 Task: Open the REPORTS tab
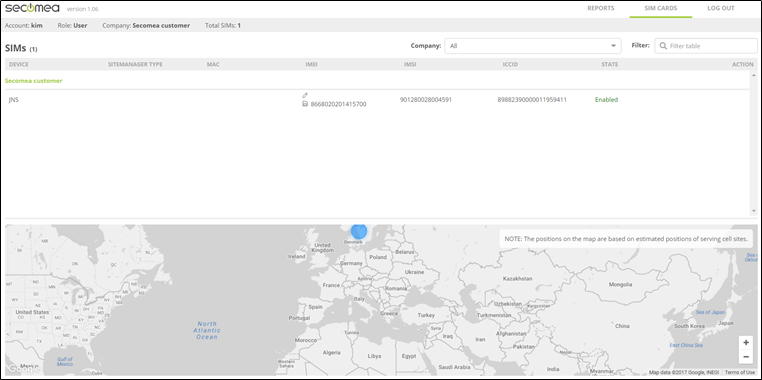tap(600, 8)
